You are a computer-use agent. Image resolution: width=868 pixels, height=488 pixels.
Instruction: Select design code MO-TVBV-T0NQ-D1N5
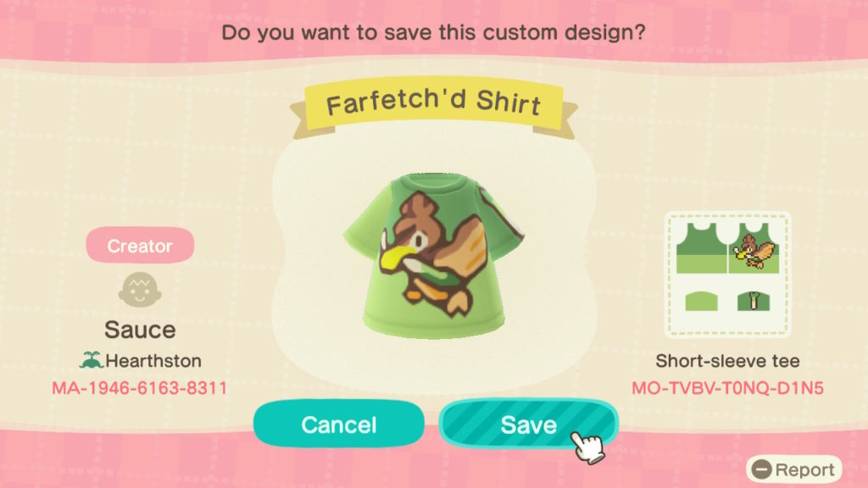coord(727,388)
